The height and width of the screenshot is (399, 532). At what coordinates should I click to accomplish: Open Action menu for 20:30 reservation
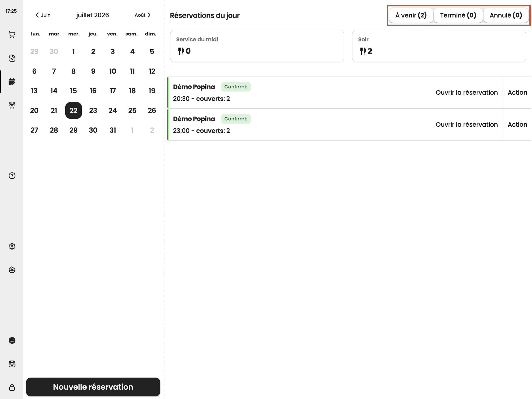(x=517, y=92)
